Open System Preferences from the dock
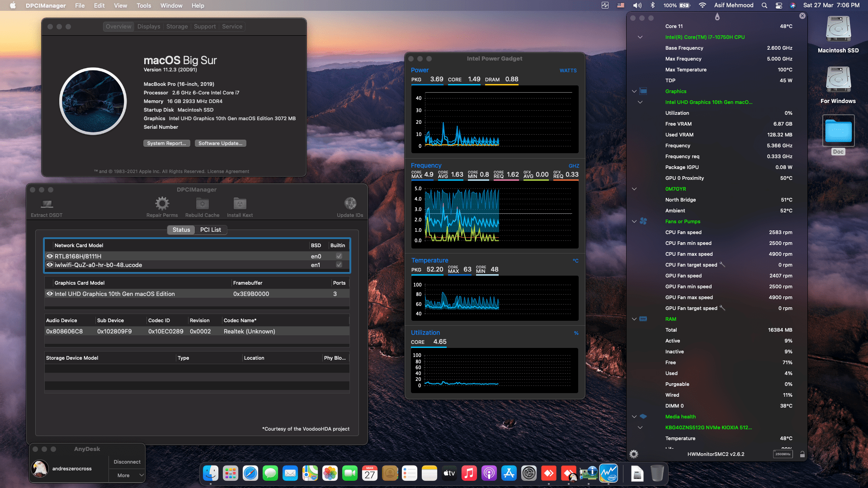The height and width of the screenshot is (488, 868). point(528,473)
